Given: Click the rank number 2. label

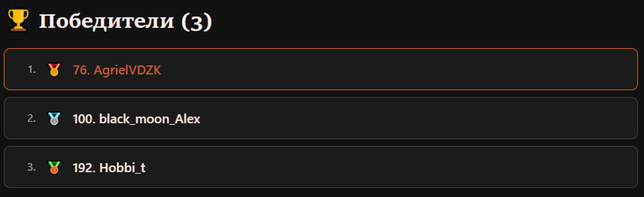Looking at the screenshot, I should [32, 118].
